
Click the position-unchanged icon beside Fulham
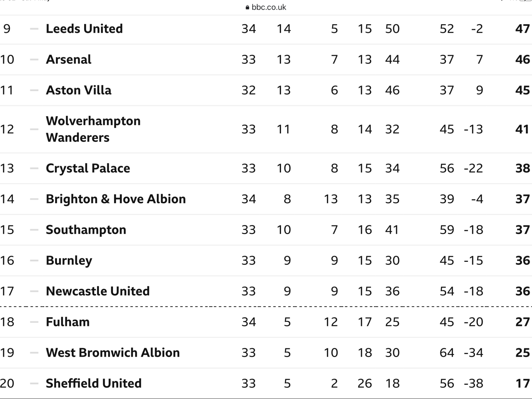[x=34, y=322]
